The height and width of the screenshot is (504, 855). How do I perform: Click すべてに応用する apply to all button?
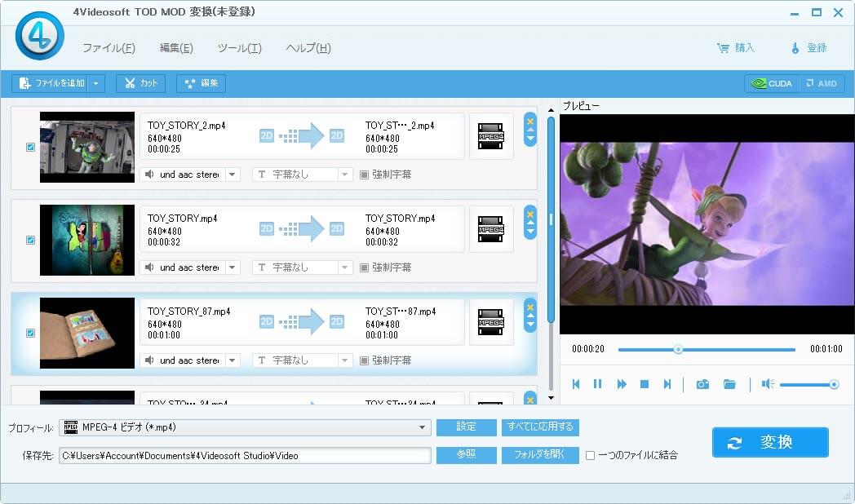coord(540,427)
